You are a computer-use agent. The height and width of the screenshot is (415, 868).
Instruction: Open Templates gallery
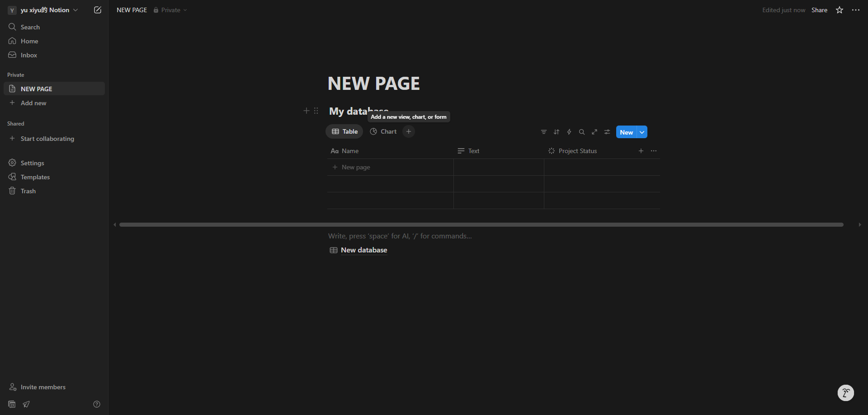click(54, 177)
